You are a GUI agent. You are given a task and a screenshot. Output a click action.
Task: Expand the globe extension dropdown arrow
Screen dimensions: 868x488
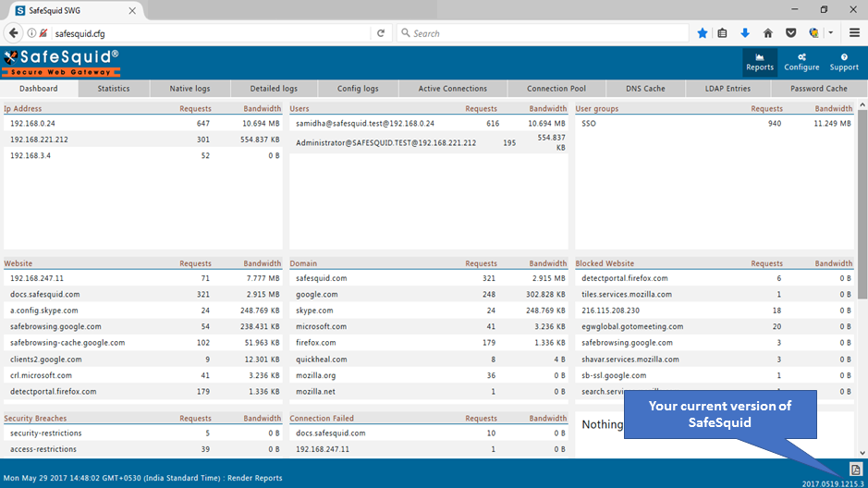click(830, 33)
